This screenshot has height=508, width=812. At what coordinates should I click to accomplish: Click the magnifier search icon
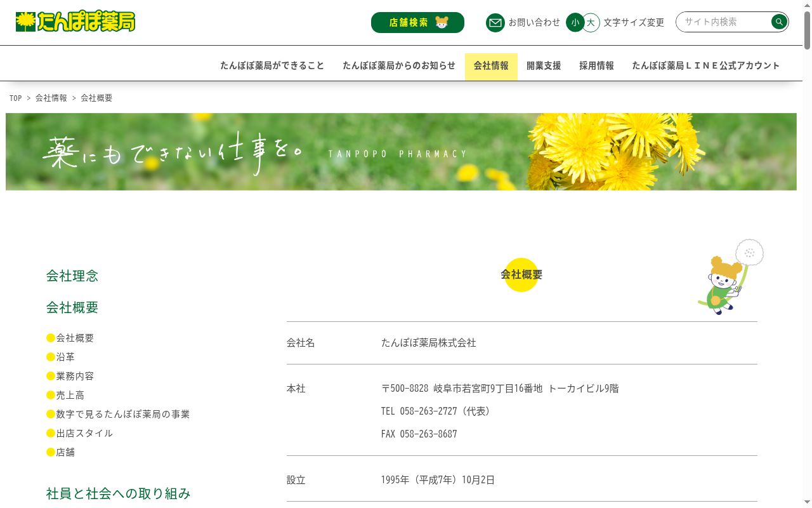(x=779, y=22)
